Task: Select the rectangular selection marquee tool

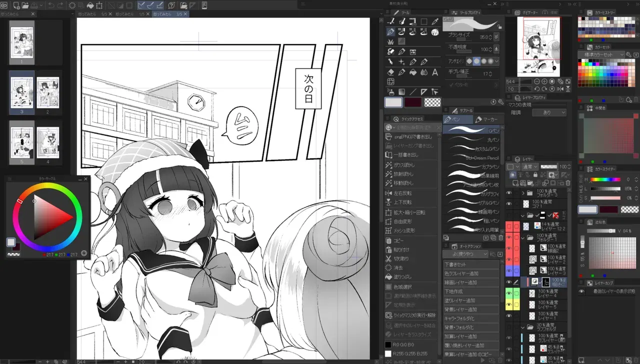Action: point(424,21)
